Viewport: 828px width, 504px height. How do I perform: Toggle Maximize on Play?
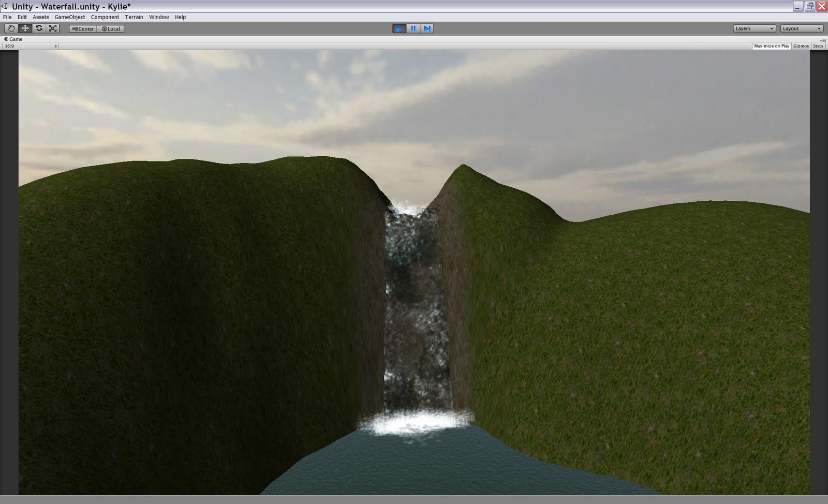click(771, 46)
